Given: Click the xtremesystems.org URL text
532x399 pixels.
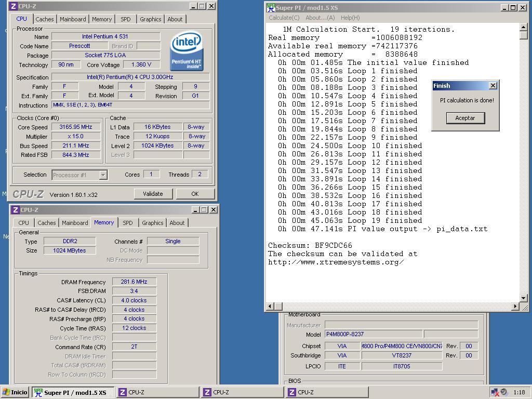Looking at the screenshot, I should click(336, 262).
